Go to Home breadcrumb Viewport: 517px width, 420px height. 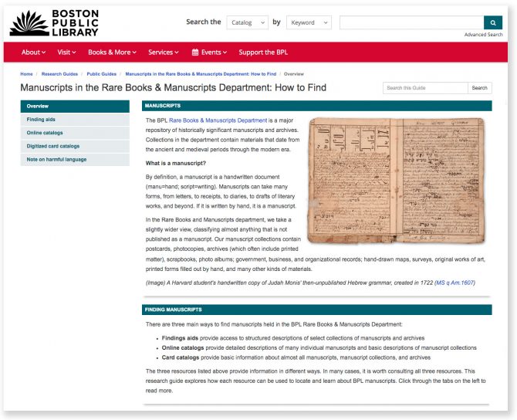click(x=26, y=74)
